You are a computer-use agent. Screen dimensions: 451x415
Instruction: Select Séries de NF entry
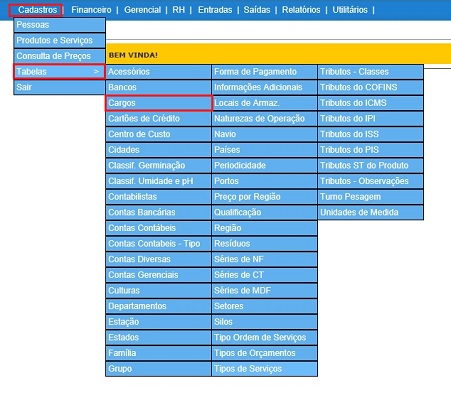(x=264, y=259)
